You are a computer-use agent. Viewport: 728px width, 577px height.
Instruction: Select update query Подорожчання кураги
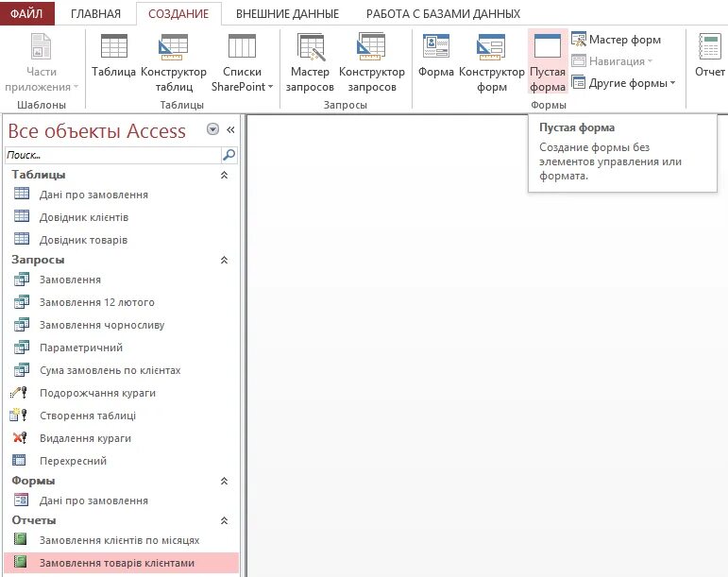pyautogui.click(x=121, y=393)
